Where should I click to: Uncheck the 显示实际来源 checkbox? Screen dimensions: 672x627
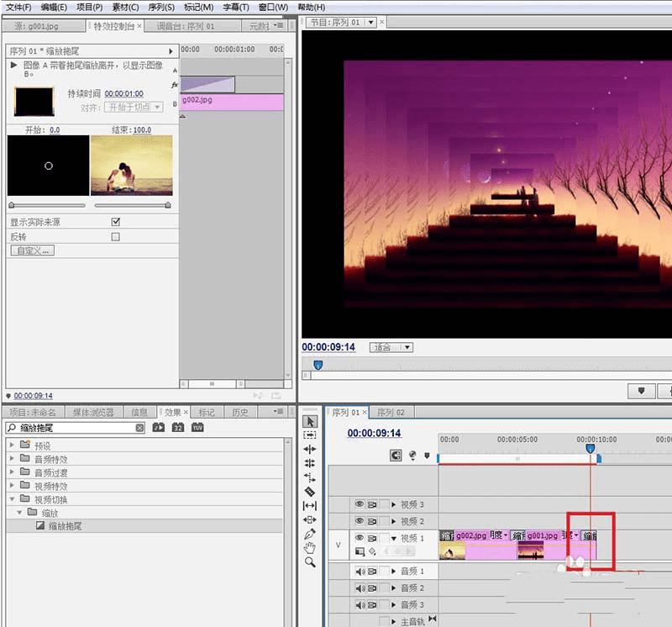(116, 222)
